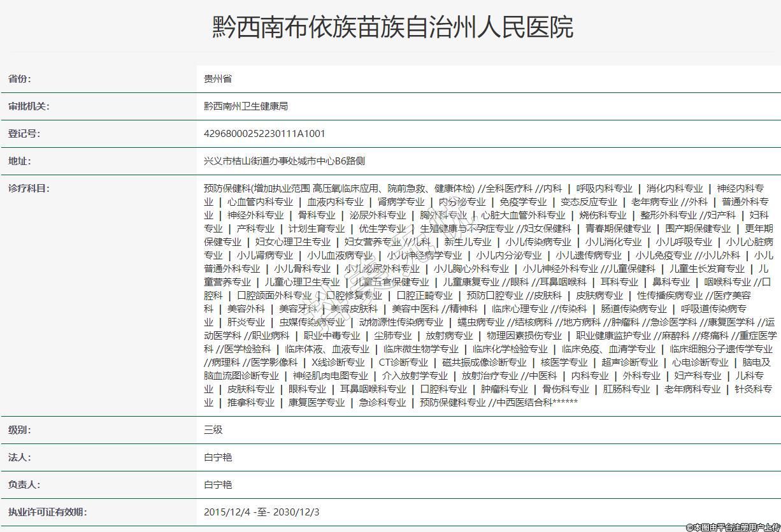Click the hospital name title heading
Image resolution: width=781 pixels, height=532 pixels.
(392, 27)
